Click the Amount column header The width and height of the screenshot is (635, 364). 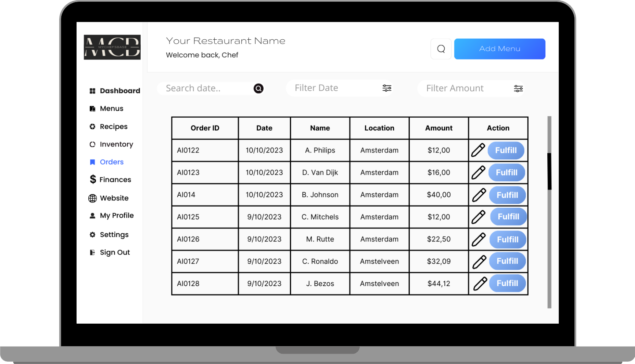pos(439,128)
